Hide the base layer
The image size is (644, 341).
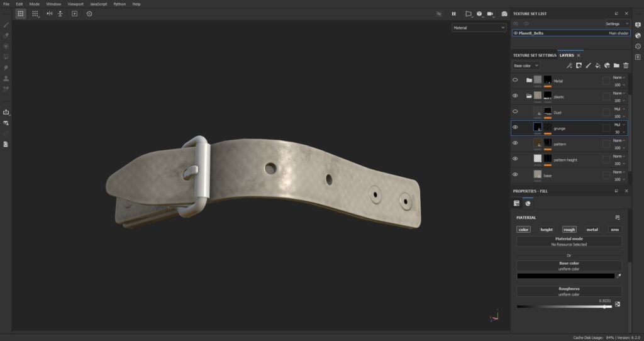(x=515, y=175)
